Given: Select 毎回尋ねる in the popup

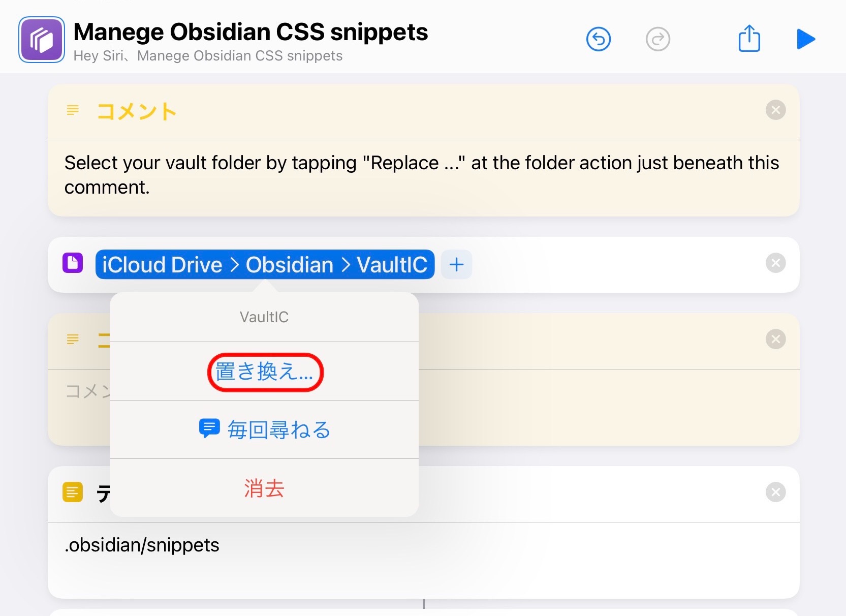Looking at the screenshot, I should coord(278,429).
